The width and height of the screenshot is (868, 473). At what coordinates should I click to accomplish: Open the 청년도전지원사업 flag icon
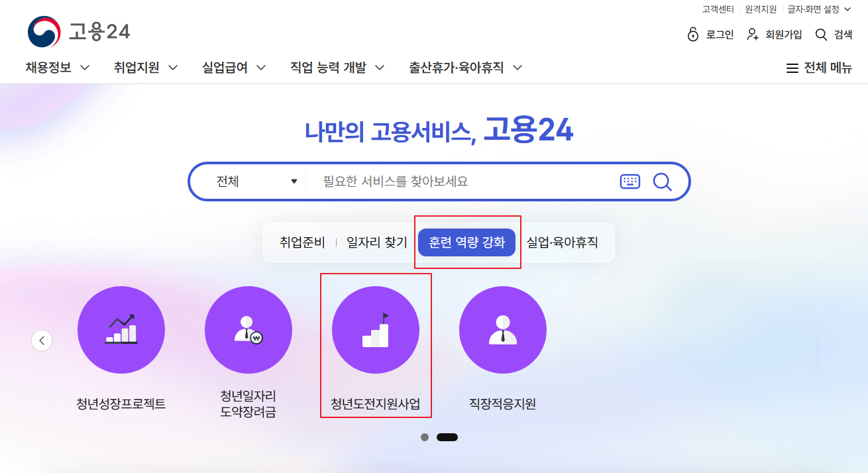point(376,330)
